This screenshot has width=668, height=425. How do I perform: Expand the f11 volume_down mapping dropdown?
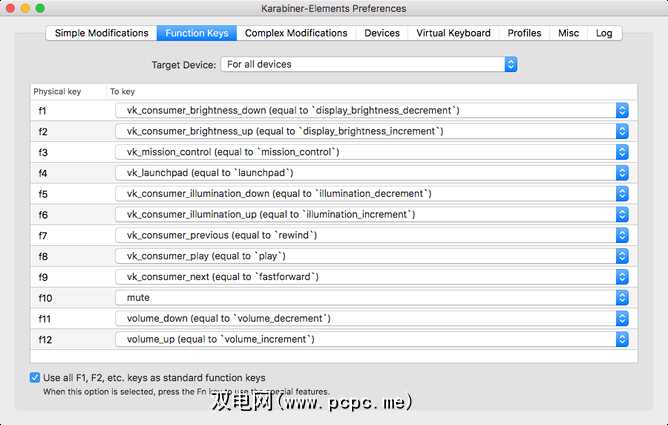372,319
